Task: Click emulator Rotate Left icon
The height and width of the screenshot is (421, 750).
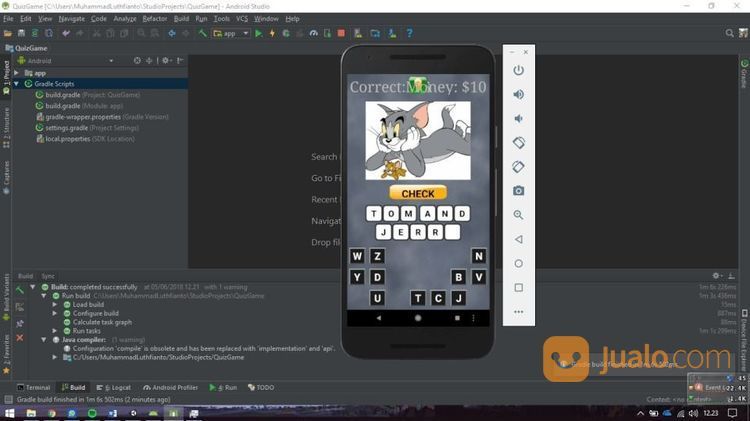Action: [x=518, y=143]
